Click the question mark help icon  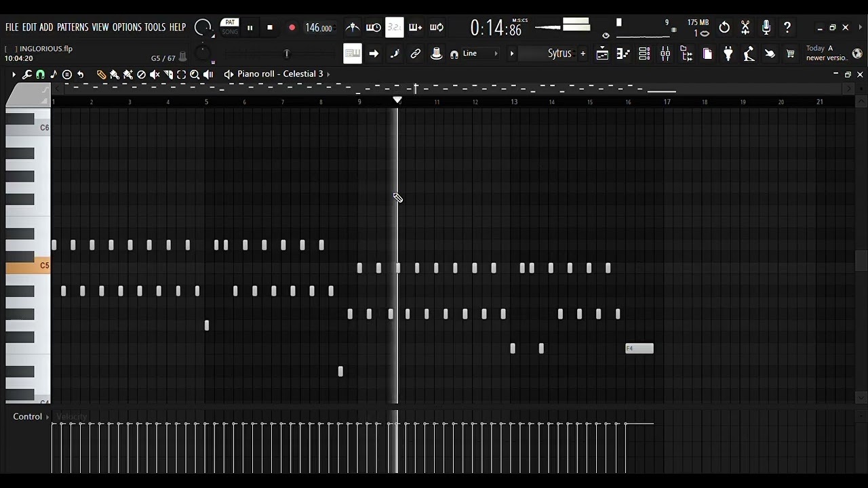(787, 28)
